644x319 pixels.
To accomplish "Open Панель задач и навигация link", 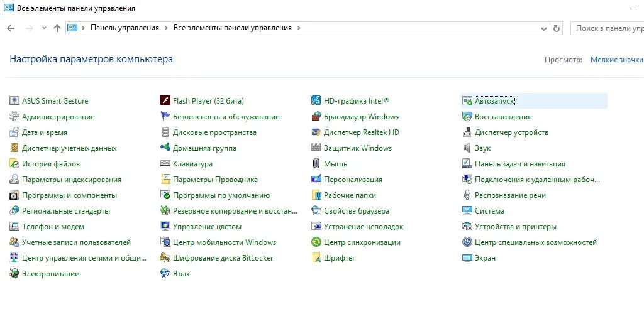I will [x=520, y=164].
